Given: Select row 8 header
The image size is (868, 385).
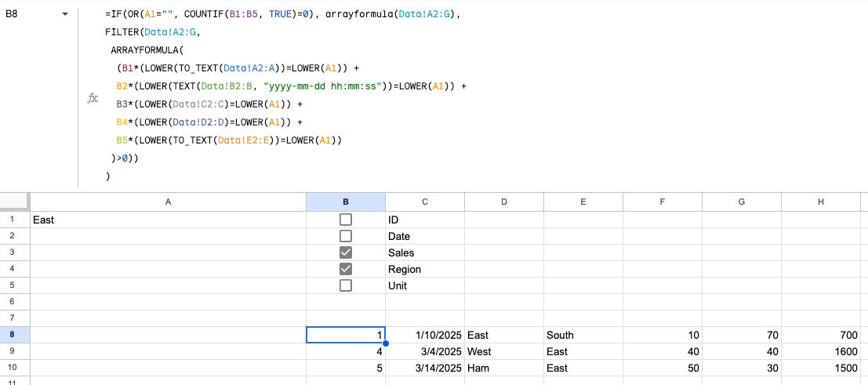Looking at the screenshot, I should (15, 335).
